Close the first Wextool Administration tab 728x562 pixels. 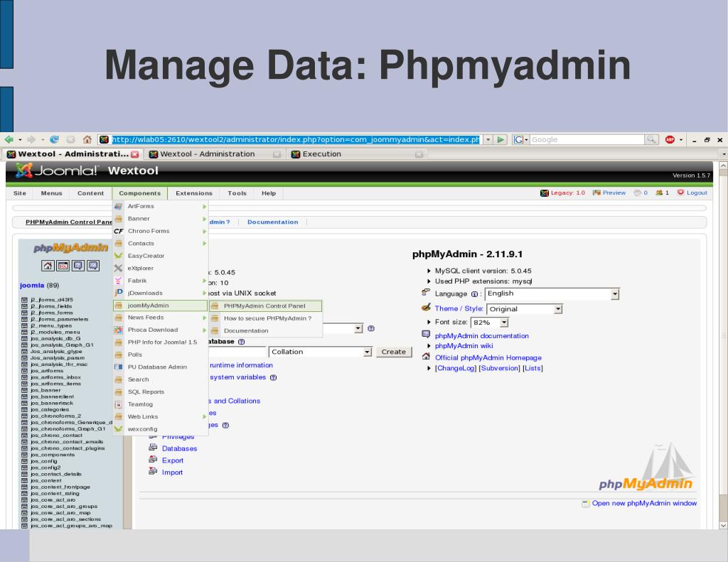(x=134, y=154)
